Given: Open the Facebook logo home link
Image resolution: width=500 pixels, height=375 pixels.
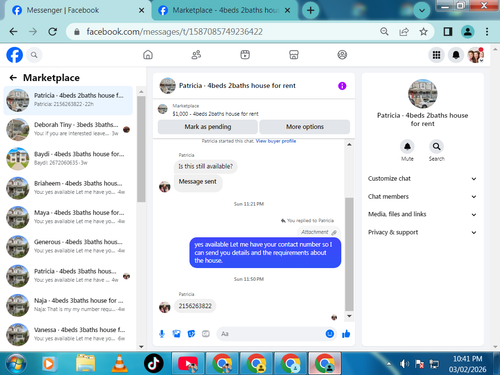Looking at the screenshot, I should pos(15,55).
